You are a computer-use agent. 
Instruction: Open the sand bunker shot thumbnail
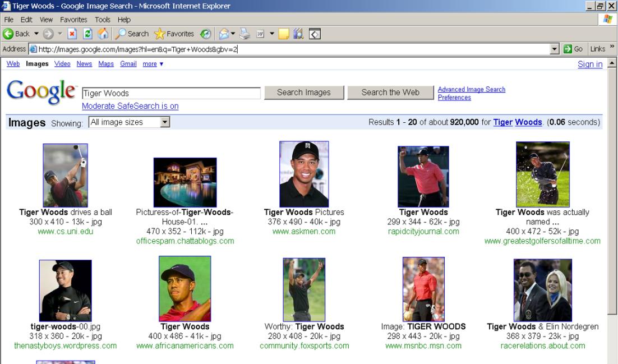tap(543, 174)
